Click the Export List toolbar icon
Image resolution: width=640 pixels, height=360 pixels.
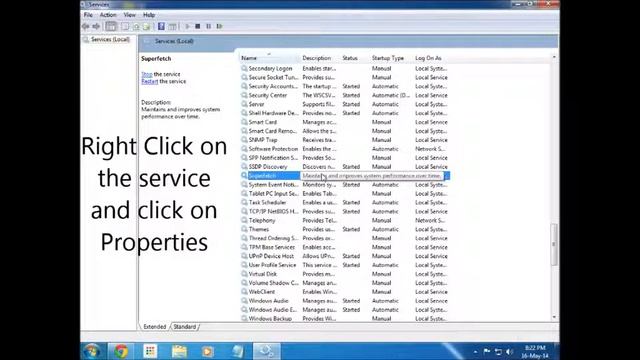[147, 27]
